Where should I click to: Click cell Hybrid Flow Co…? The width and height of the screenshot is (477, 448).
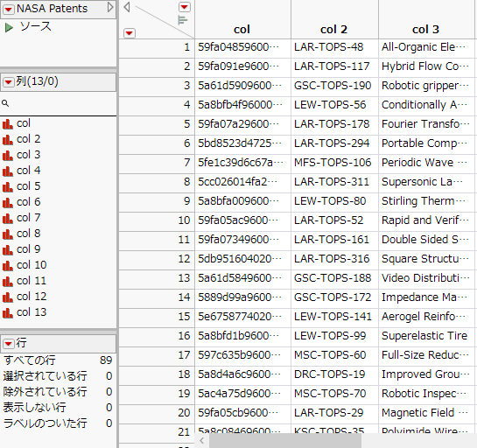[x=426, y=66]
